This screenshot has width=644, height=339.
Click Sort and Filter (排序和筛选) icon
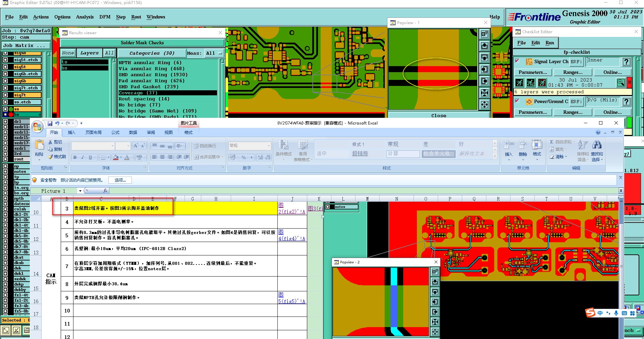click(583, 145)
